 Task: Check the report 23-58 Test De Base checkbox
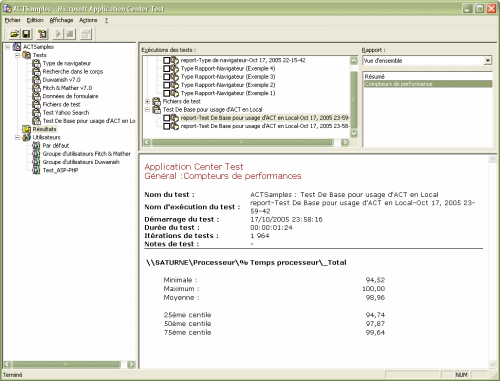167,126
